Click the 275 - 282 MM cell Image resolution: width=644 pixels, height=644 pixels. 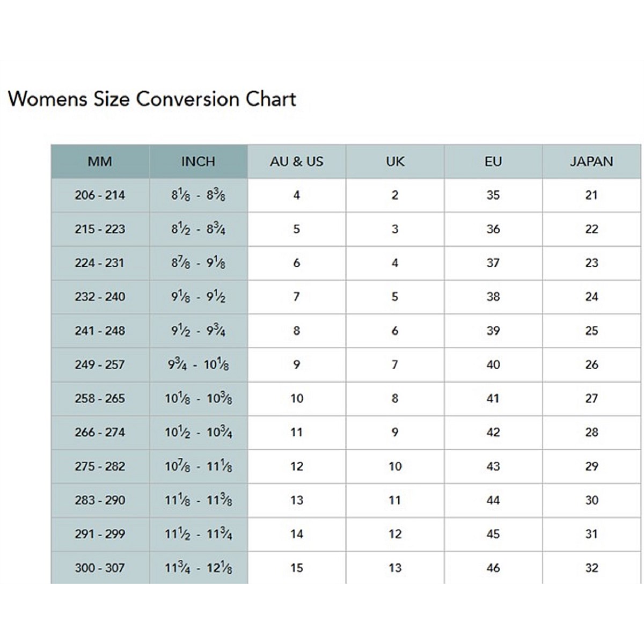pyautogui.click(x=100, y=466)
